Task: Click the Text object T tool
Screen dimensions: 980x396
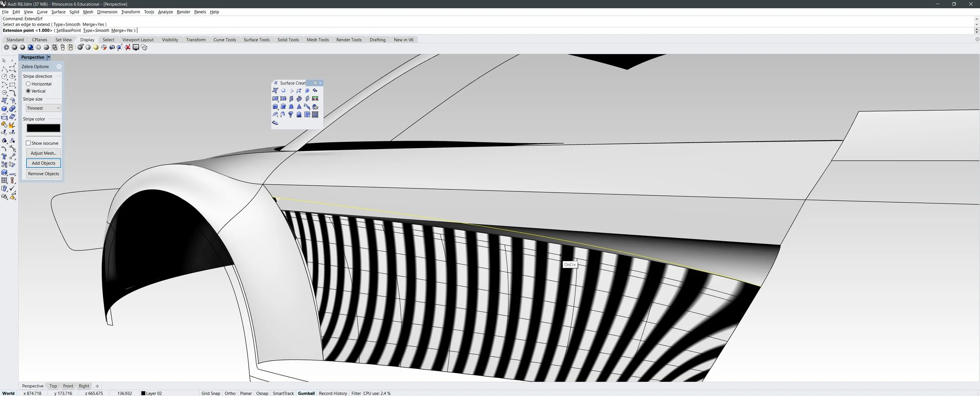Action: coord(4,156)
